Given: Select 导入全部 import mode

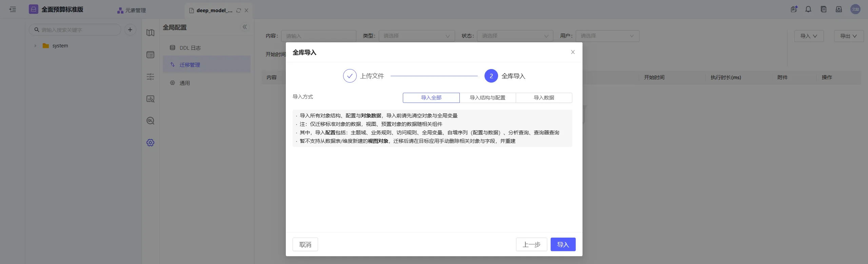Looking at the screenshot, I should tap(431, 98).
